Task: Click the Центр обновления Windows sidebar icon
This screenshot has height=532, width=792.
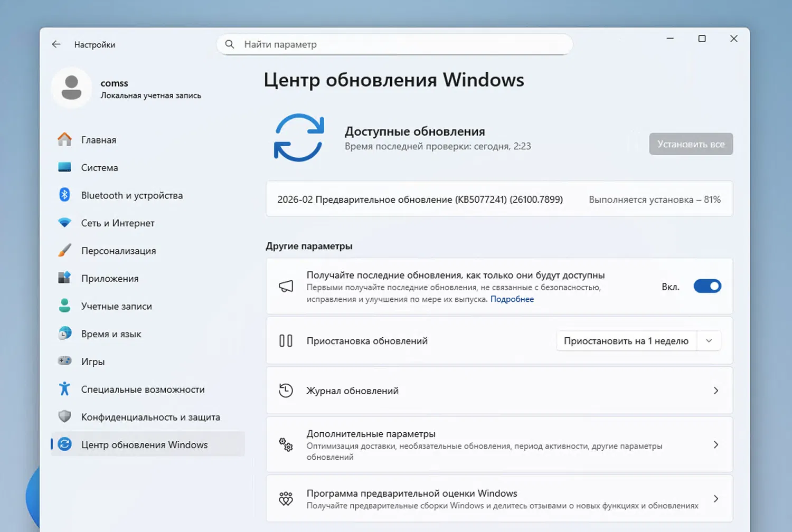Action: 64,444
